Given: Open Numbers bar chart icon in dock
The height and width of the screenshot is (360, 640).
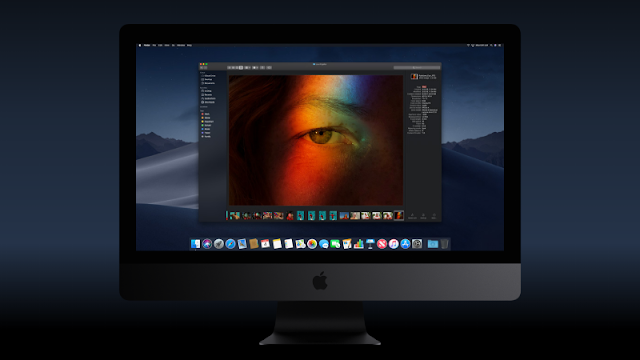Looking at the screenshot, I should click(x=359, y=244).
